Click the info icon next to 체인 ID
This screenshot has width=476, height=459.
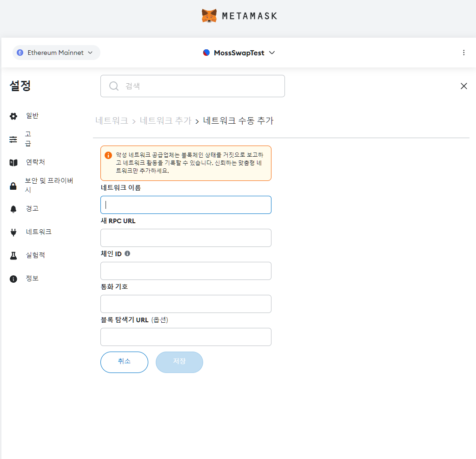point(127,253)
